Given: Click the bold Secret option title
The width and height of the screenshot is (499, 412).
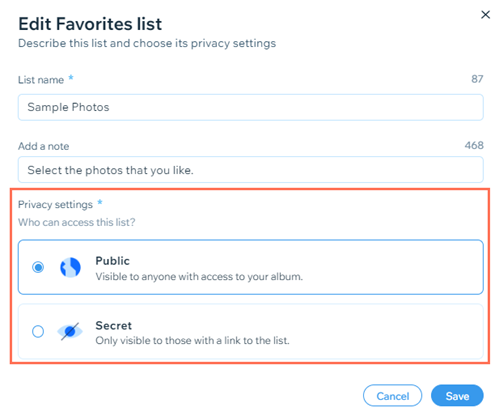Looking at the screenshot, I should [114, 325].
